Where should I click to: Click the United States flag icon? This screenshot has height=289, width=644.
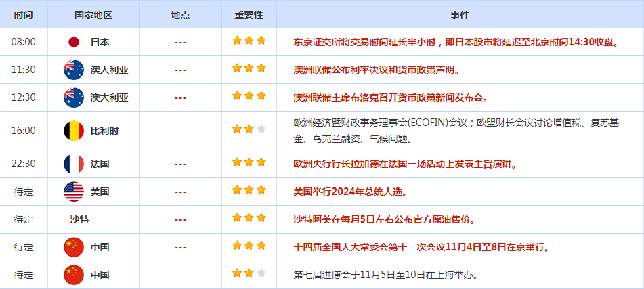tap(74, 192)
